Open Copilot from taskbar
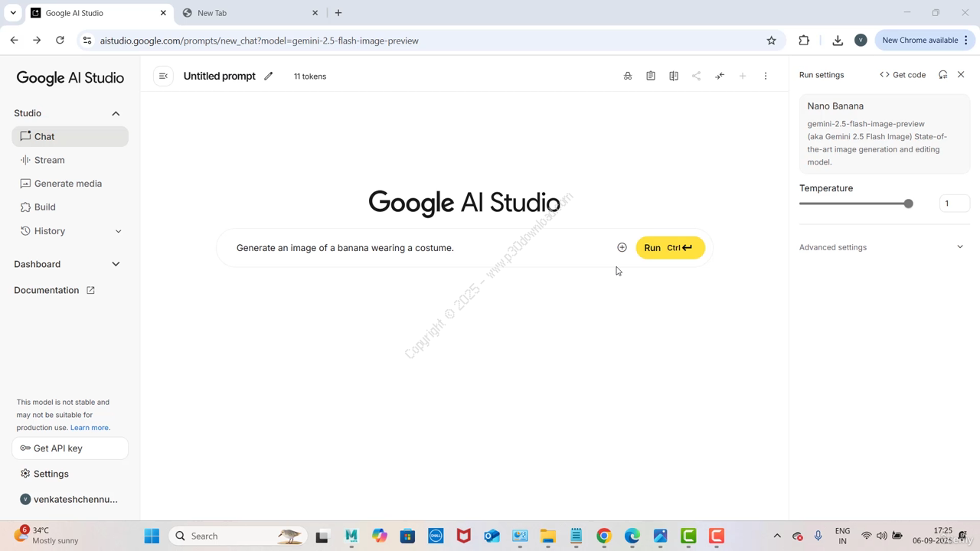Image resolution: width=980 pixels, height=551 pixels. tap(380, 536)
